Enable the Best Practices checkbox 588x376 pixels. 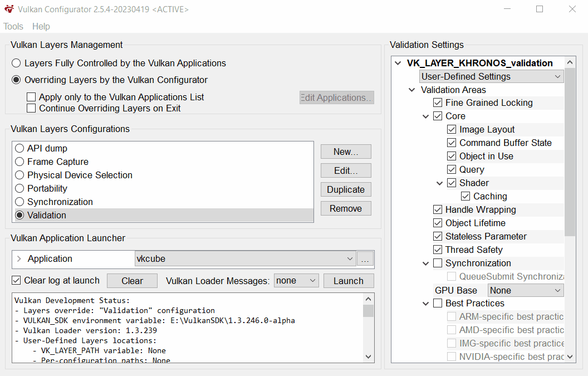(x=438, y=303)
